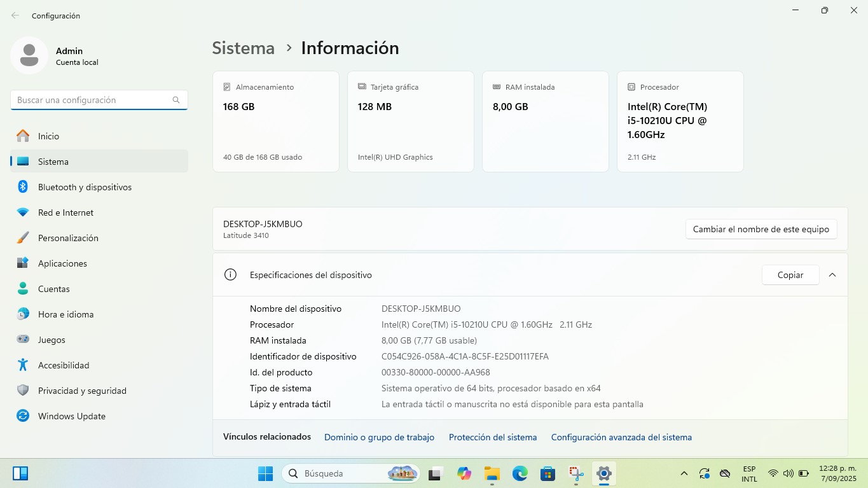868x488 pixels.
Task: Click the back arrow in Configuración
Action: pos(15,15)
